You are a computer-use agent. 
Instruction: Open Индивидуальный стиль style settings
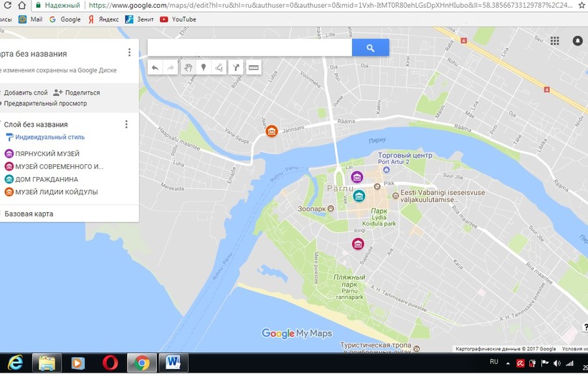[x=49, y=137]
